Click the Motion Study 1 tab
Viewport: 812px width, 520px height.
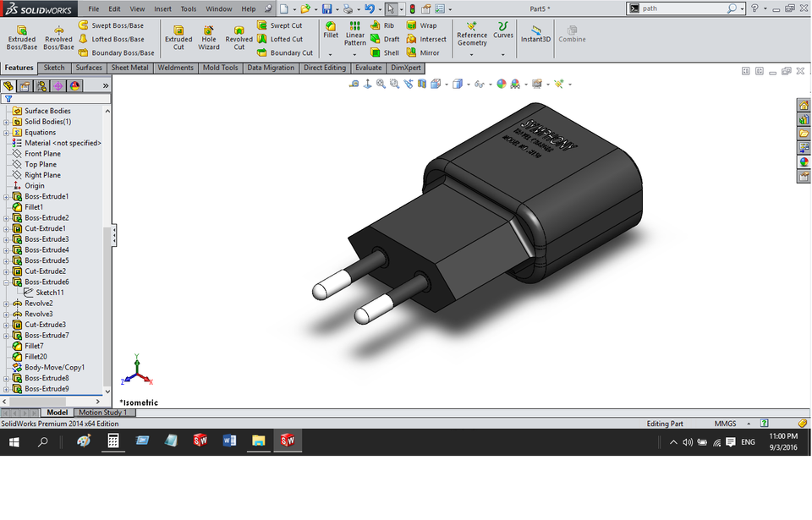(x=105, y=413)
